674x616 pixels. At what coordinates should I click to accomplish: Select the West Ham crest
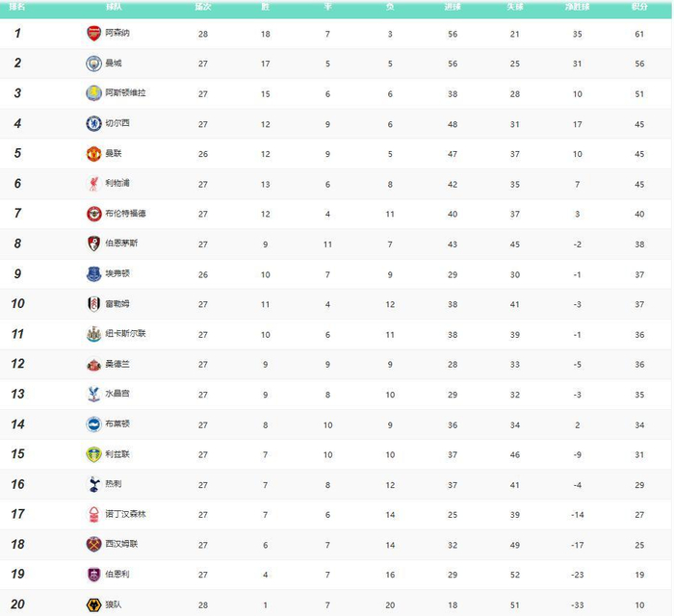pyautogui.click(x=93, y=544)
